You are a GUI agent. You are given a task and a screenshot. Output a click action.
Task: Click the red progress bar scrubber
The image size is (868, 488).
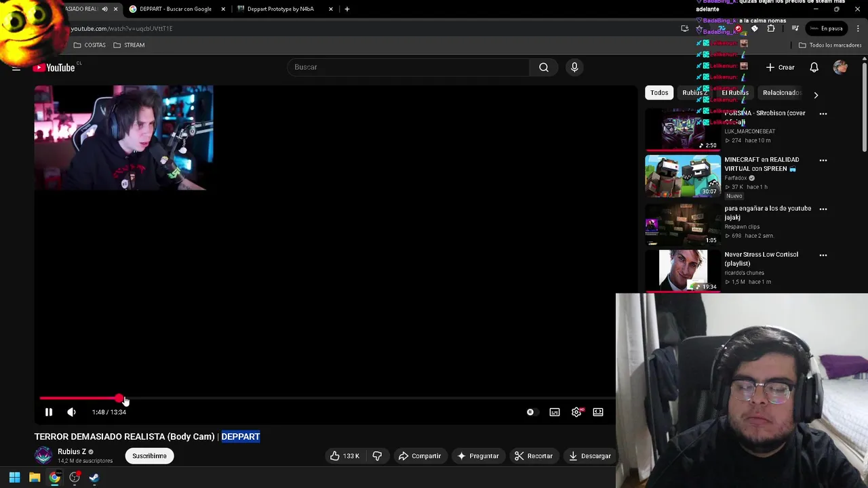119,399
